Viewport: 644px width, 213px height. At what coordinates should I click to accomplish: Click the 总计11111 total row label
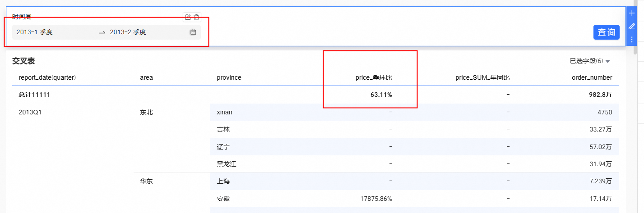34,95
